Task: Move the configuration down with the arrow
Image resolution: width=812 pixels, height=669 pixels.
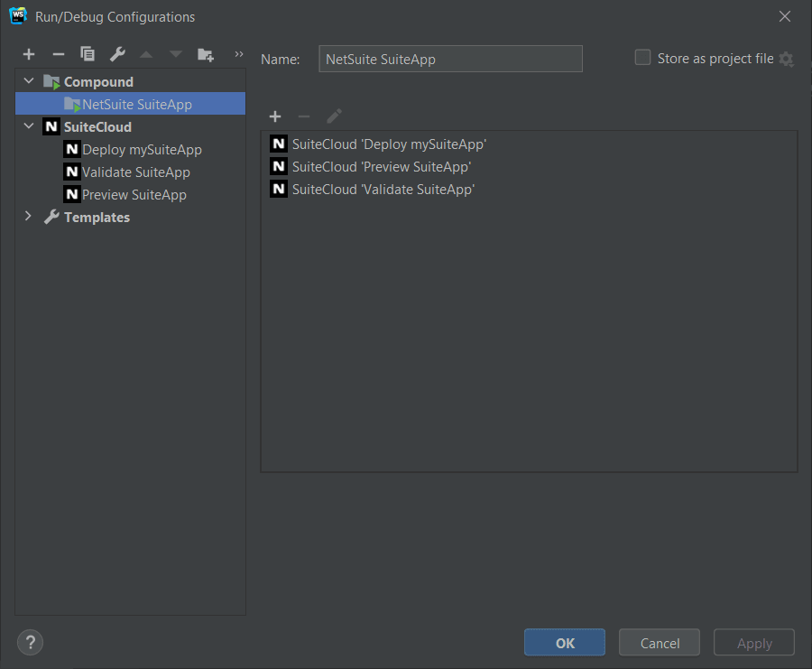Action: [x=176, y=54]
